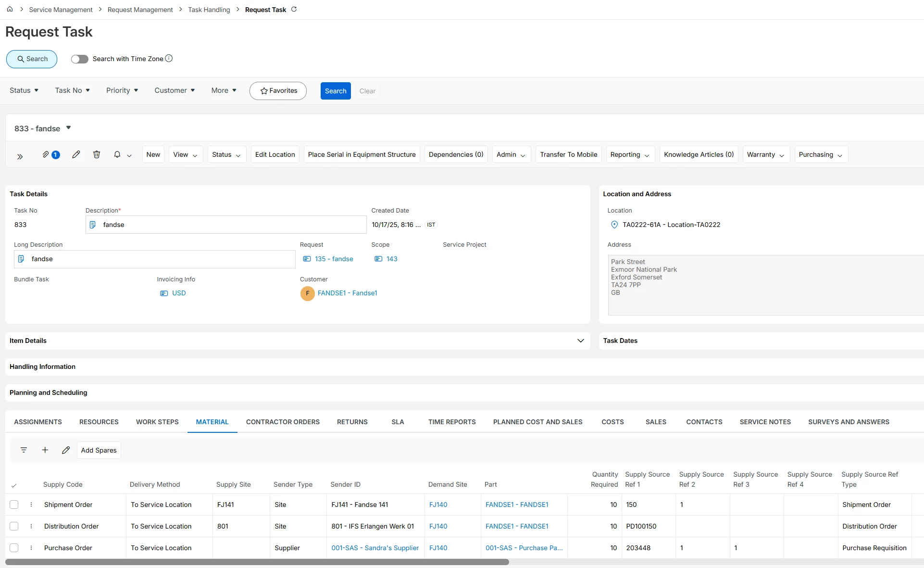Check the Shipment Order row checkbox
Screen dimensions: 924x568
tap(14, 505)
